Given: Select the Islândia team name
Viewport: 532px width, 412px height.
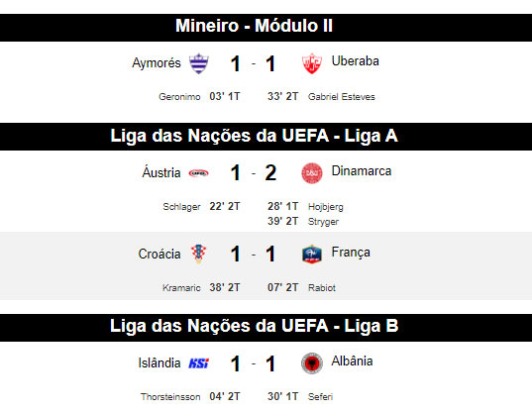Looking at the screenshot, I should click(x=160, y=362).
